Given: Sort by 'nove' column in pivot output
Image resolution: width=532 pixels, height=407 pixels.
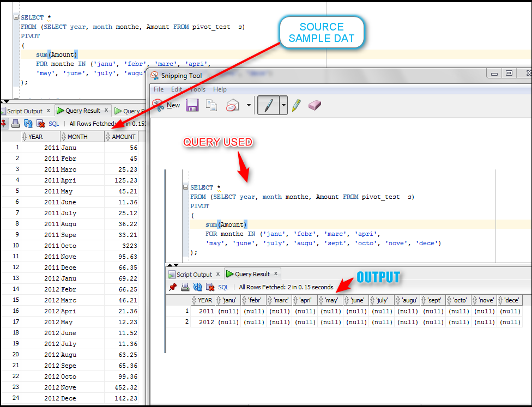Looking at the screenshot, I should pyautogui.click(x=484, y=300).
